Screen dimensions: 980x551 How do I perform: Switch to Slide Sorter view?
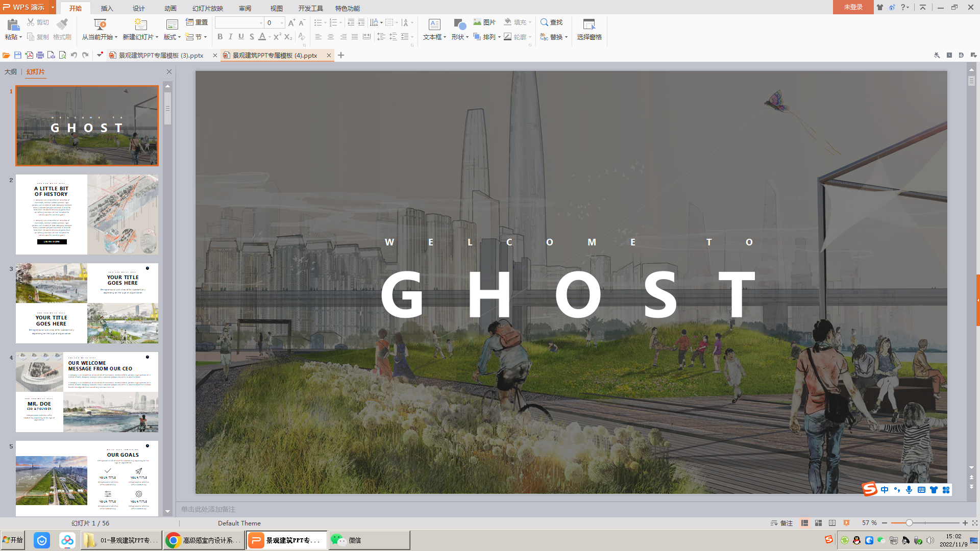[819, 523]
